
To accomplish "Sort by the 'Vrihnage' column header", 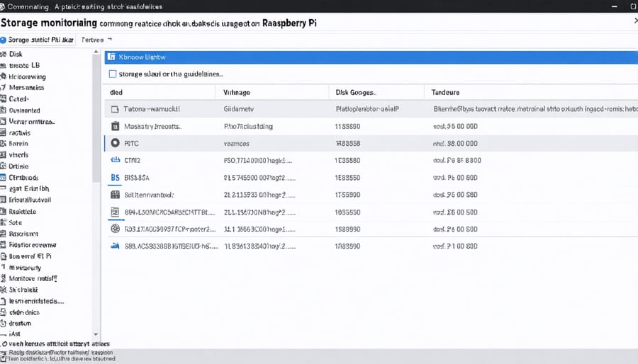I will 236,92.
